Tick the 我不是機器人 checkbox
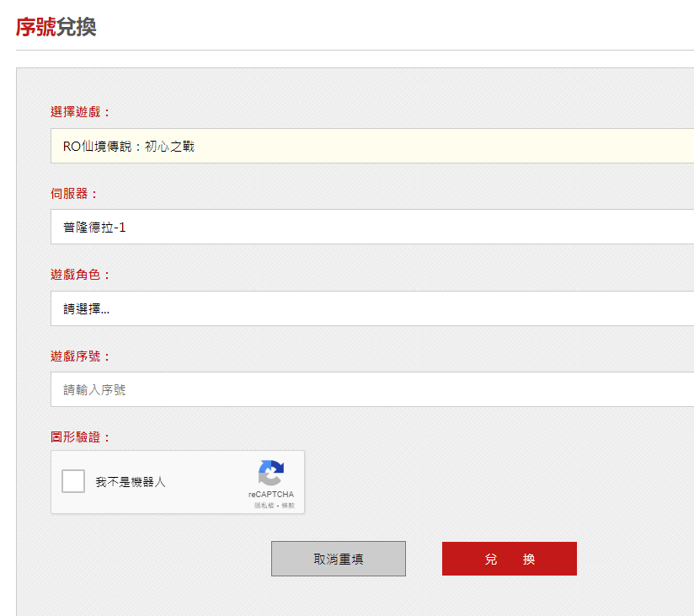694x616 pixels. (x=73, y=481)
